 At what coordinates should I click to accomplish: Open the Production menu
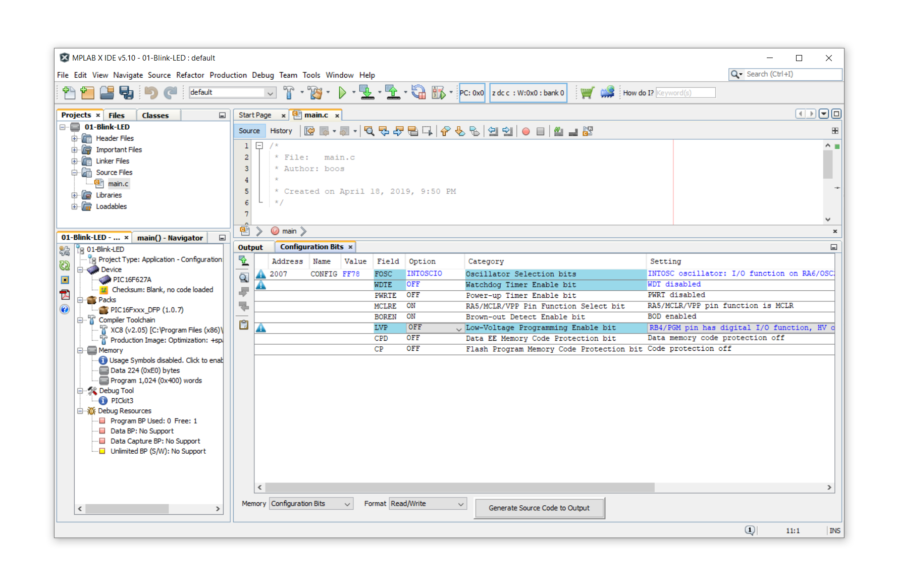pos(228,75)
